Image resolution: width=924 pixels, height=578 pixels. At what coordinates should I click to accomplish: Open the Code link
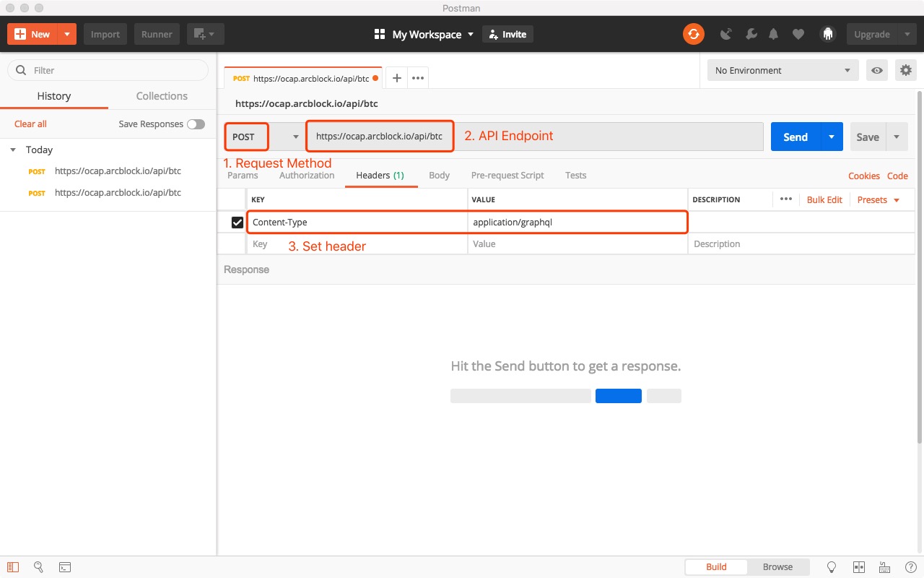click(897, 176)
